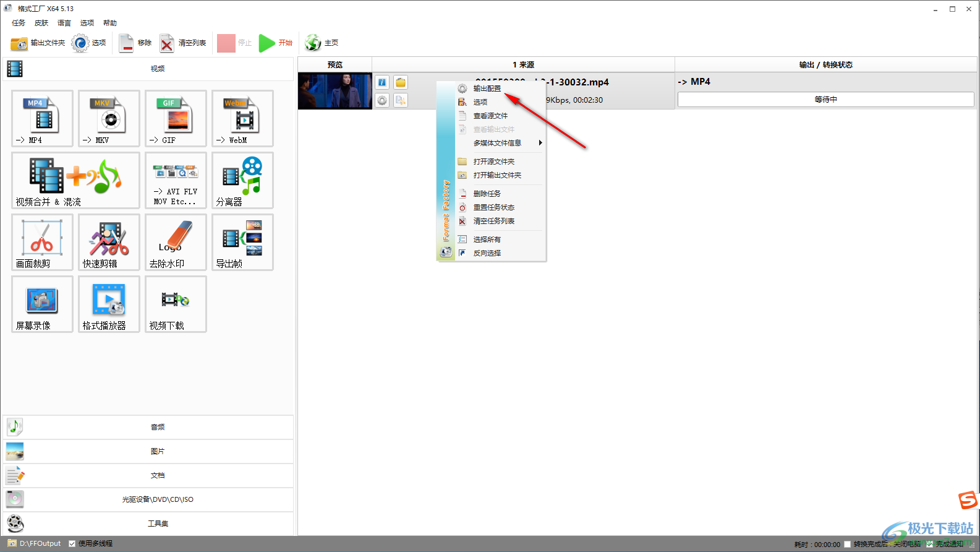Click the Sogou input method tray icon
This screenshot has height=552, width=980.
(x=968, y=500)
